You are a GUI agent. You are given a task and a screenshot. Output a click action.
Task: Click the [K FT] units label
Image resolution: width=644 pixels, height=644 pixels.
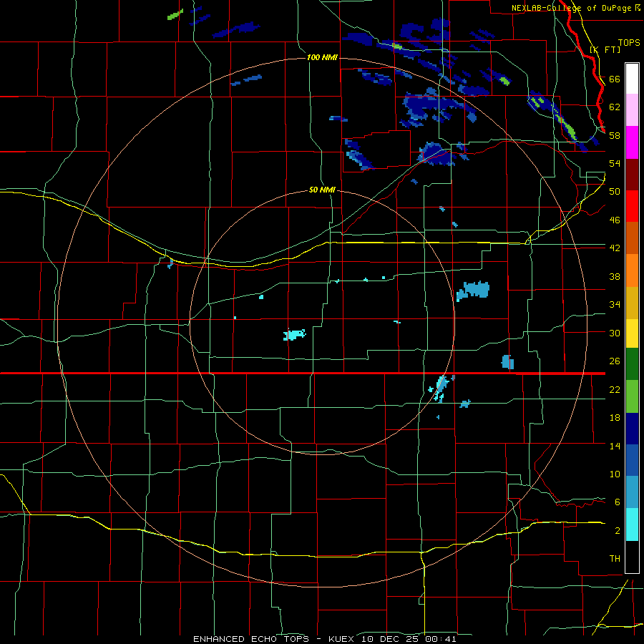pos(605,49)
